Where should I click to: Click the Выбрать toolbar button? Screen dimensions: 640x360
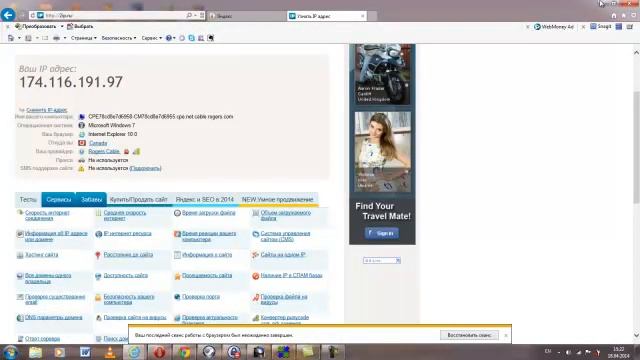[80, 26]
